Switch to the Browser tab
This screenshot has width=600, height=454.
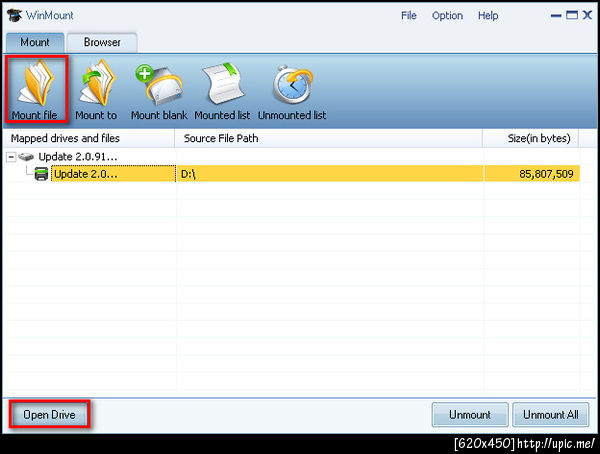(102, 42)
